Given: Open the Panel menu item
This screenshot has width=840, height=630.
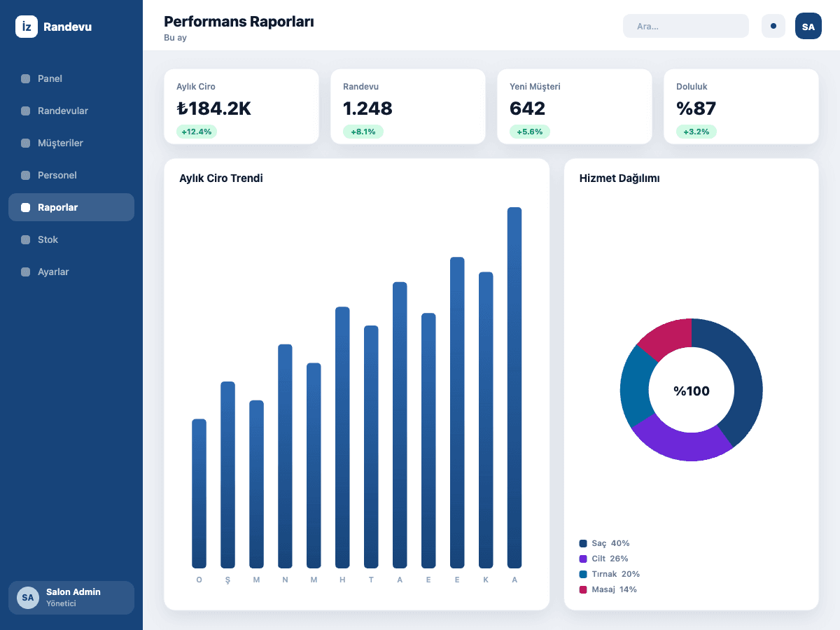Looking at the screenshot, I should tap(71, 78).
